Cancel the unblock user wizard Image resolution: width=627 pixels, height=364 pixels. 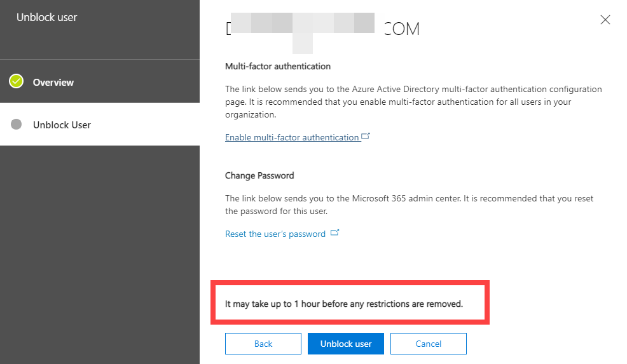pyautogui.click(x=428, y=344)
